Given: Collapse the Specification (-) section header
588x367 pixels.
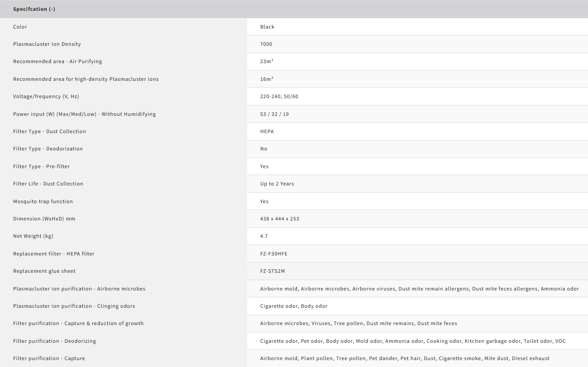Looking at the screenshot, I should coord(34,9).
